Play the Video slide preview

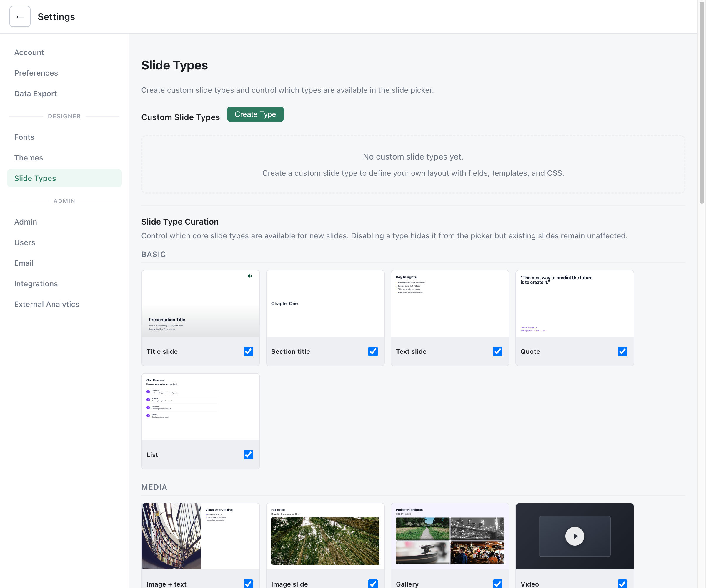coord(575,536)
